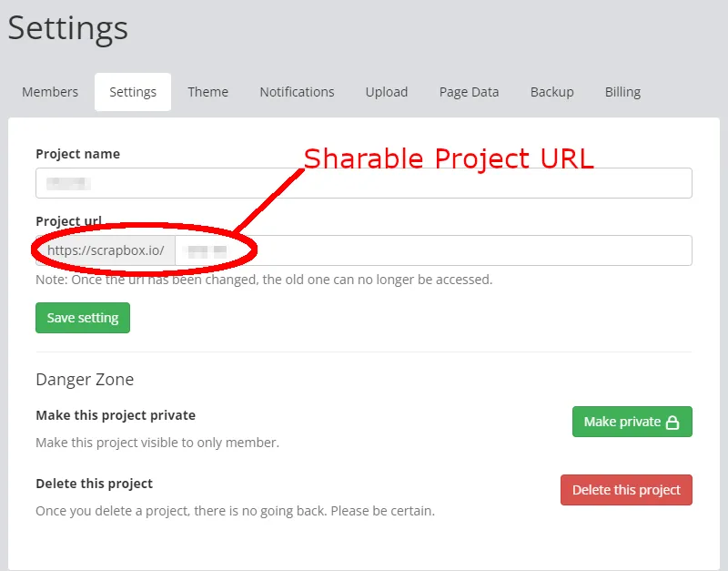The image size is (728, 571).
Task: Open the Members tab
Action: coord(50,92)
